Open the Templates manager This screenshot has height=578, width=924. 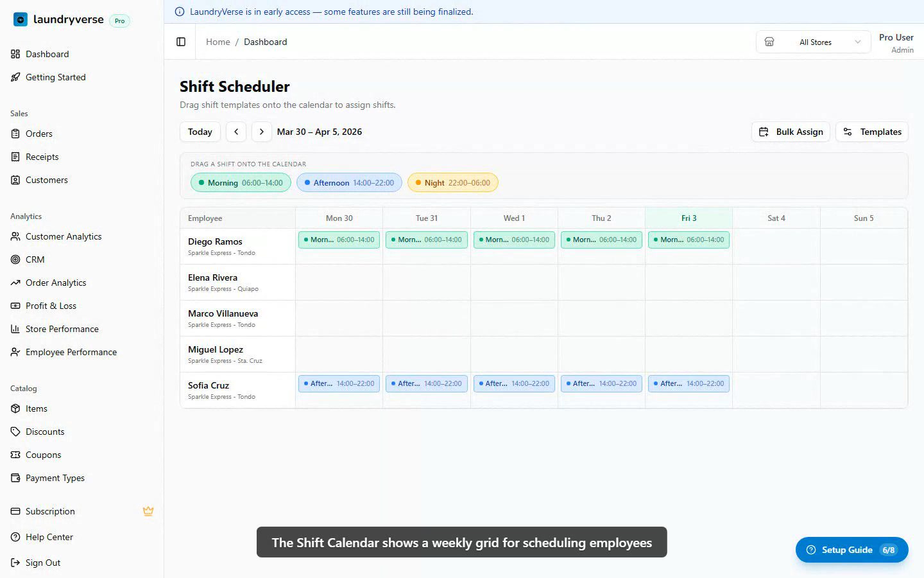[x=872, y=132]
